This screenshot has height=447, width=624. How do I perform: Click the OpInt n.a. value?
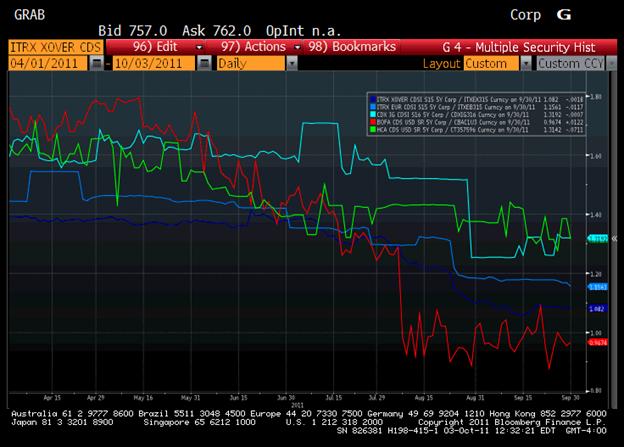click(303, 31)
